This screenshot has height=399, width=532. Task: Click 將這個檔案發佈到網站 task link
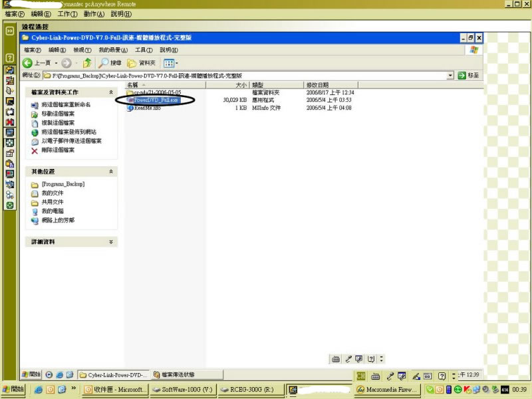[68, 132]
